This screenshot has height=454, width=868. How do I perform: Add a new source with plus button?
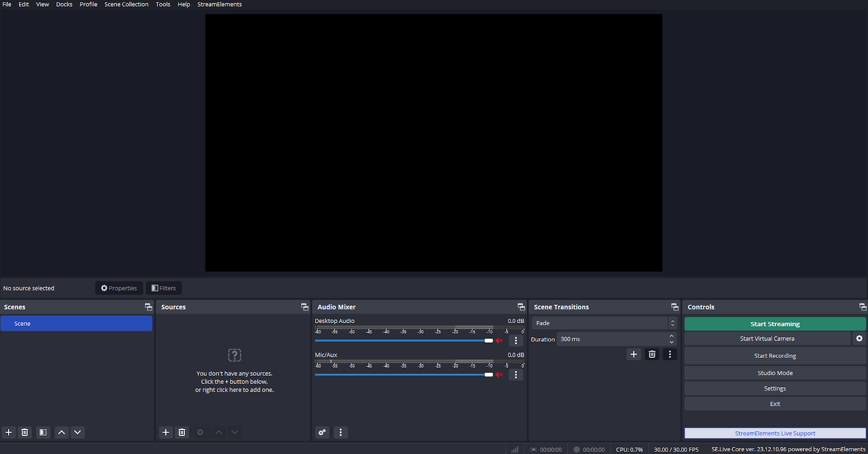pos(166,432)
